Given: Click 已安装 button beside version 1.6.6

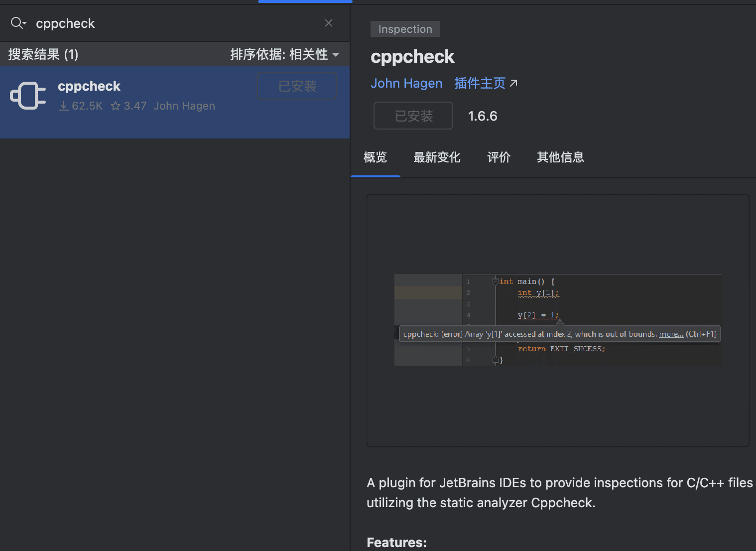Looking at the screenshot, I should [x=413, y=116].
